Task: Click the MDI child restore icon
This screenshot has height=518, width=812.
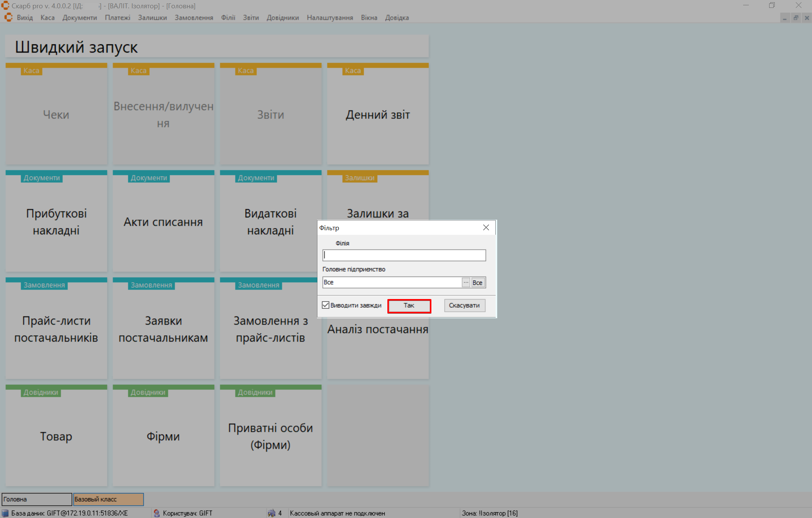Action: (796, 18)
